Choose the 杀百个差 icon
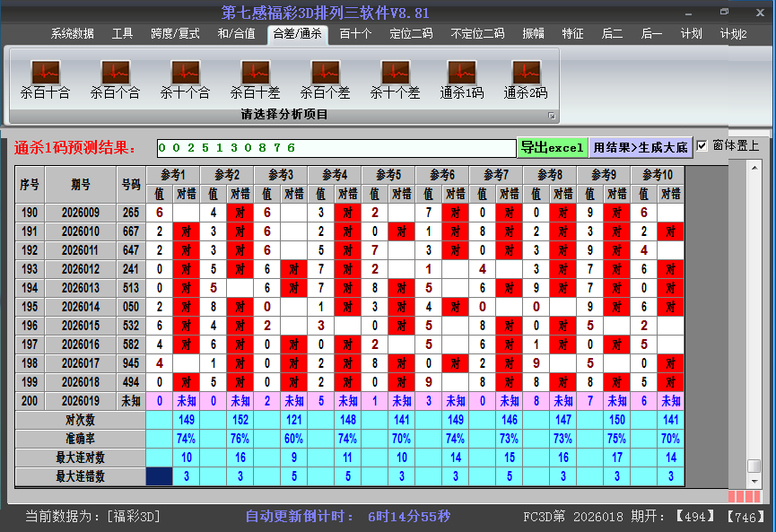The height and width of the screenshot is (532, 776). [x=325, y=73]
